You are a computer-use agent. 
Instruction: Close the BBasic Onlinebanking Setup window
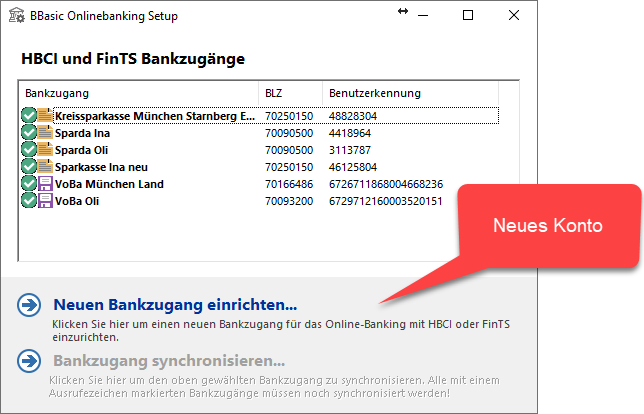pos(514,15)
